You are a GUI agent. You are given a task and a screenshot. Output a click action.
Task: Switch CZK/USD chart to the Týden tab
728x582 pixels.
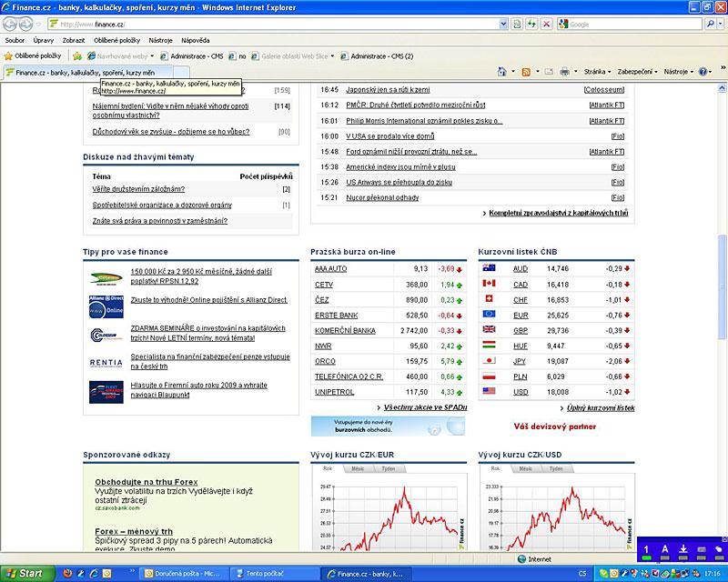[x=556, y=468]
